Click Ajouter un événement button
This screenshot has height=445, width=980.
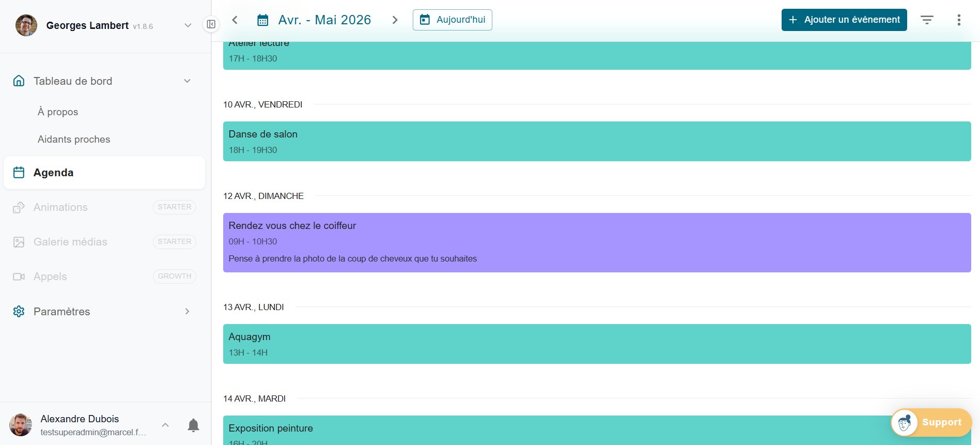point(844,20)
